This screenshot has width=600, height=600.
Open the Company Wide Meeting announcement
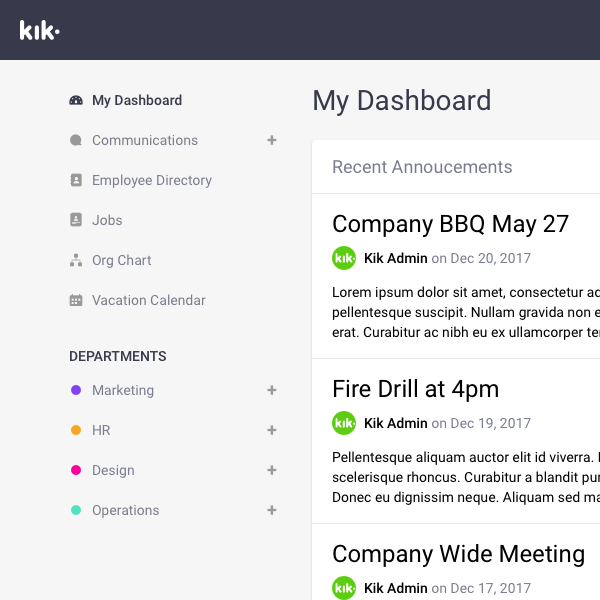[x=458, y=554]
